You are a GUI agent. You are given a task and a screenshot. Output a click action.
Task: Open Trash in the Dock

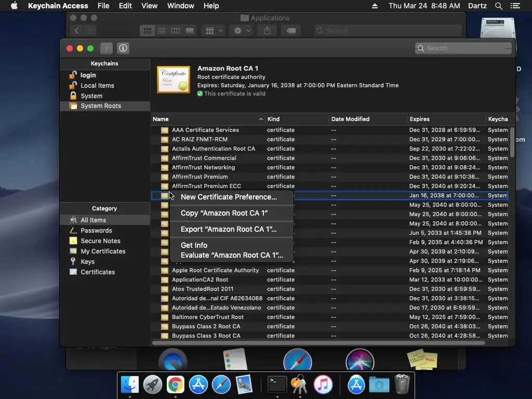[403, 384]
